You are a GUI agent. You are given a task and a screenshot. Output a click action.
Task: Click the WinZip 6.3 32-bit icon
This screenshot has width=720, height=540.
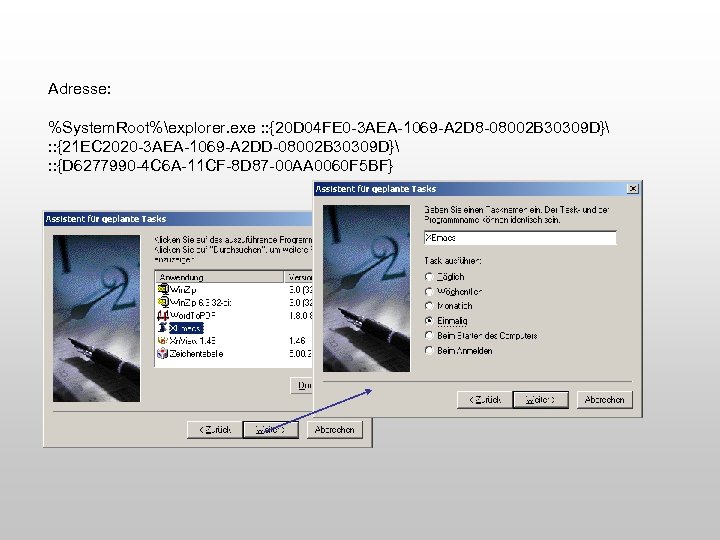click(163, 302)
